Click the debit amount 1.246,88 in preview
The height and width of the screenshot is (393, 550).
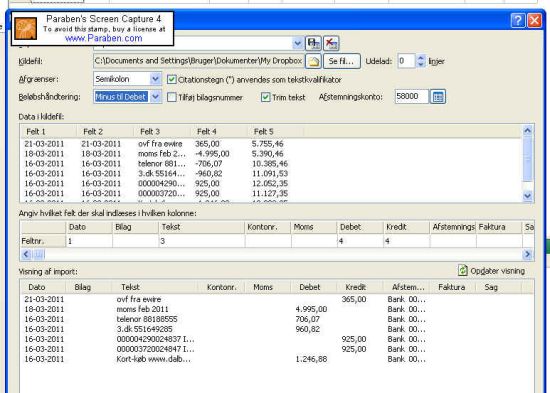311,359
